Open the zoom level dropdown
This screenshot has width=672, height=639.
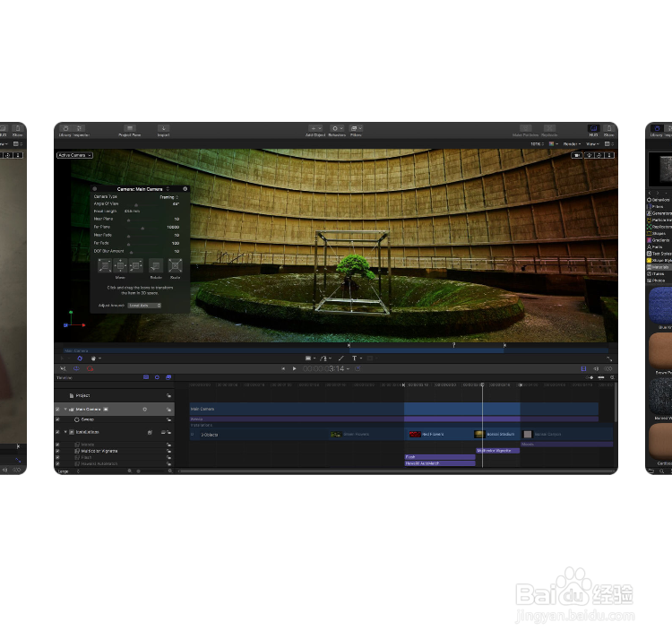(537, 144)
